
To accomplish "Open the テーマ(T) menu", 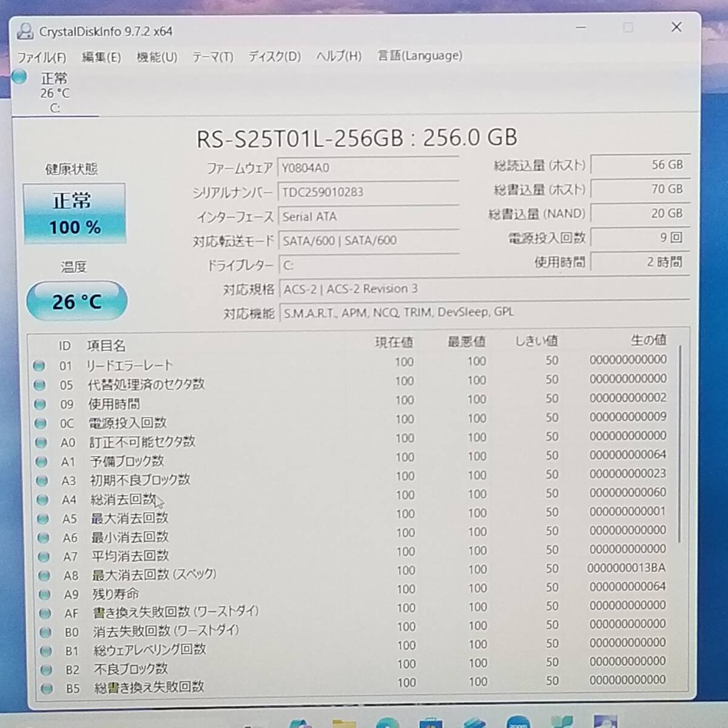I will click(212, 56).
